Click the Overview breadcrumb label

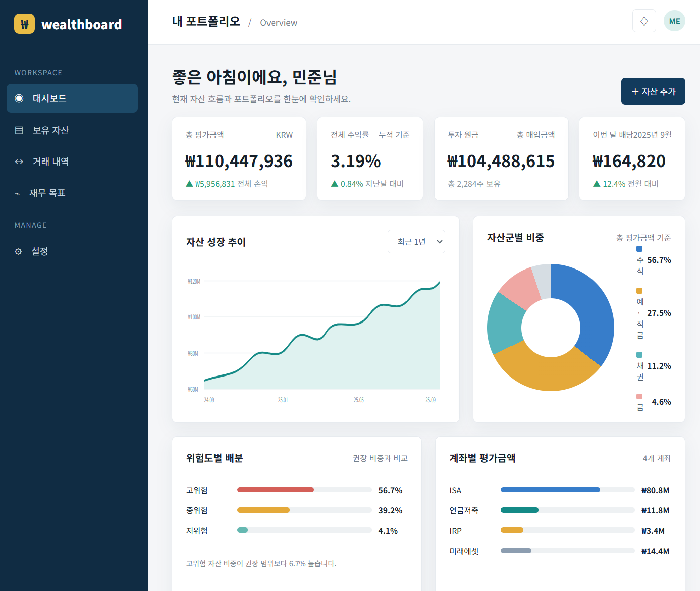(279, 23)
